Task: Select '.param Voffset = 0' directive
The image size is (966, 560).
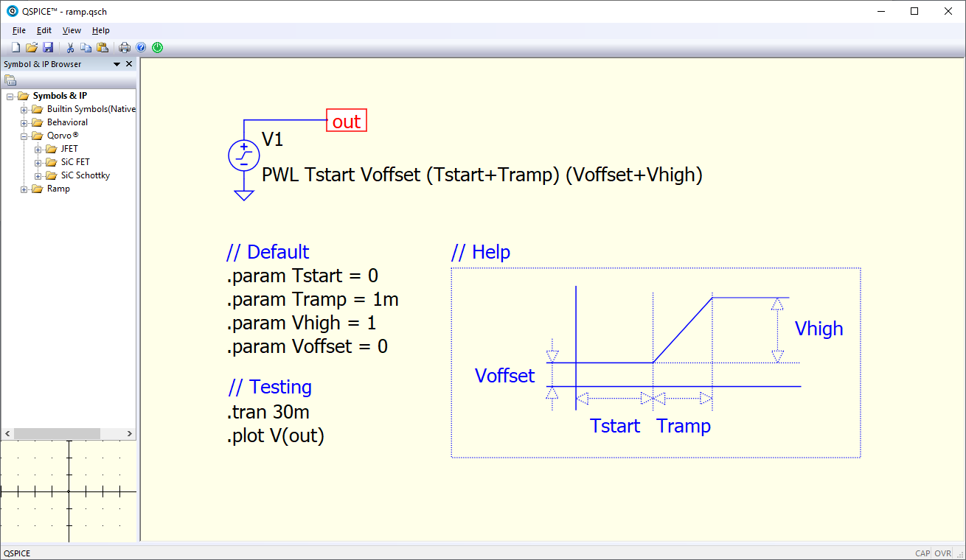Action: [307, 346]
